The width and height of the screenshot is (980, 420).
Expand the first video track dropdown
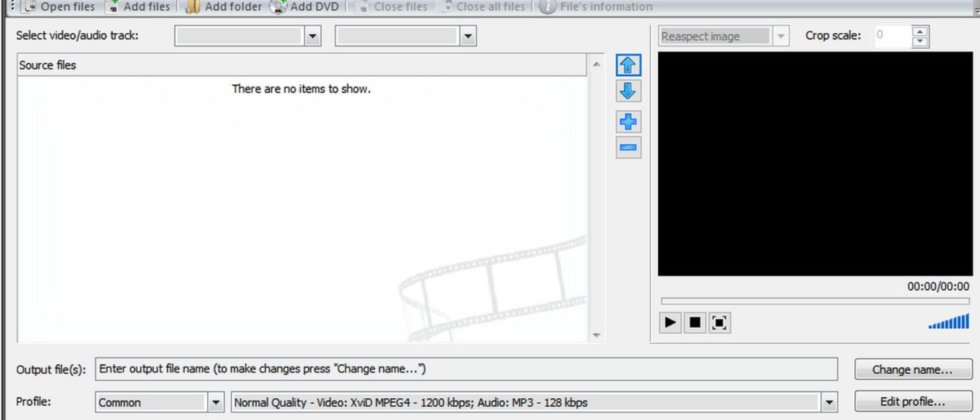tap(313, 36)
